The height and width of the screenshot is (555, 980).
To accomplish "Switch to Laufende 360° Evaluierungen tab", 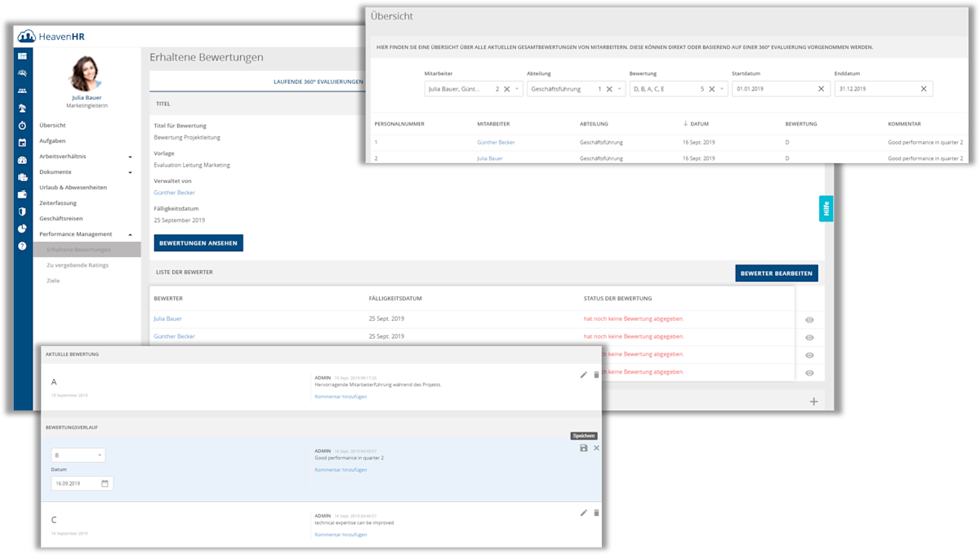I will pos(318,82).
